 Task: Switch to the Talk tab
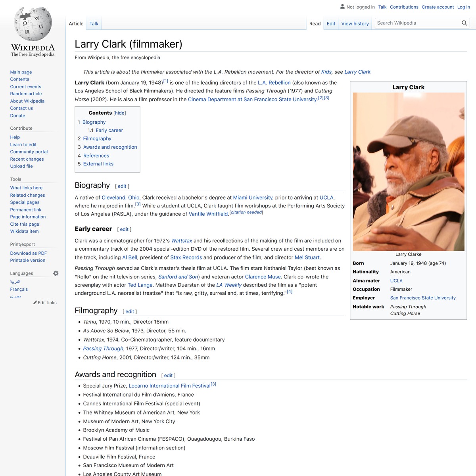coord(94,23)
